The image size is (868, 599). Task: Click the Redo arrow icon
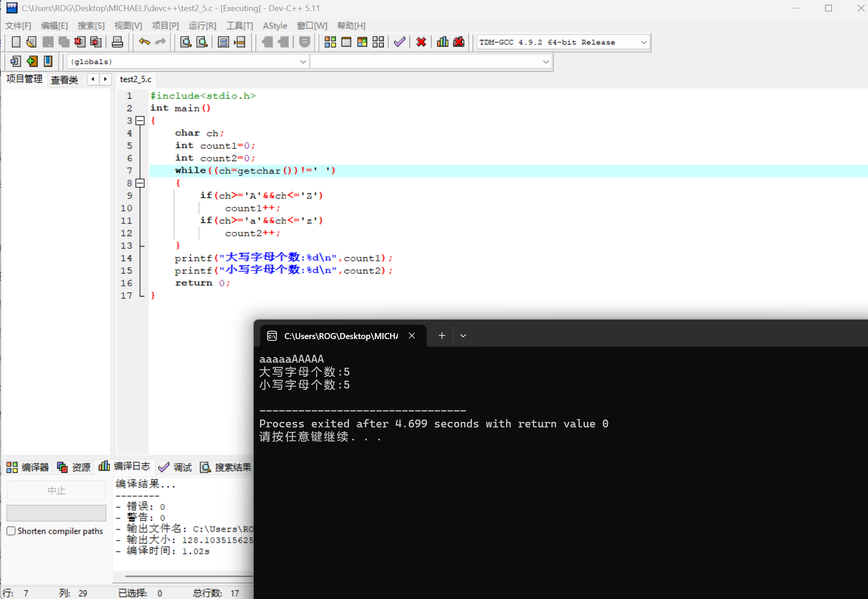tap(160, 42)
